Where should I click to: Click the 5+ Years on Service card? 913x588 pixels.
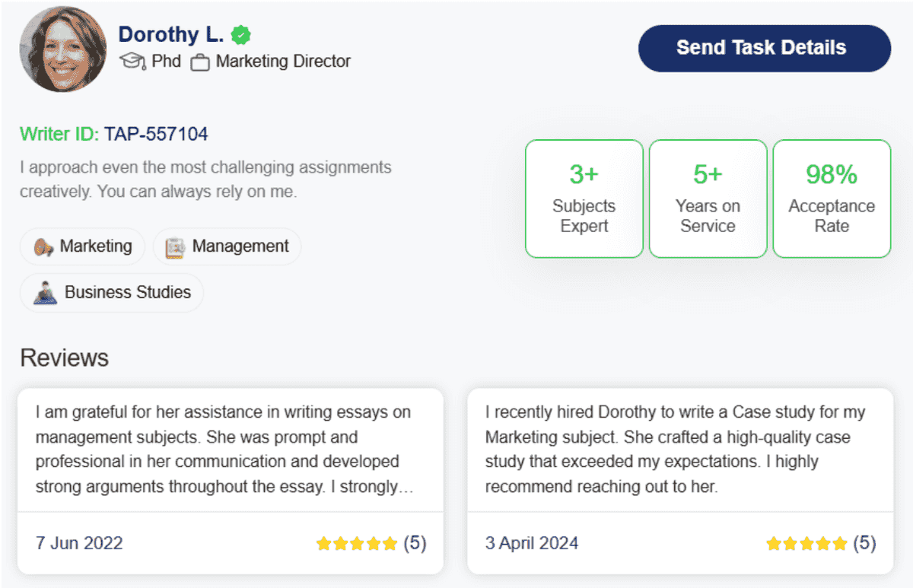[x=708, y=199]
